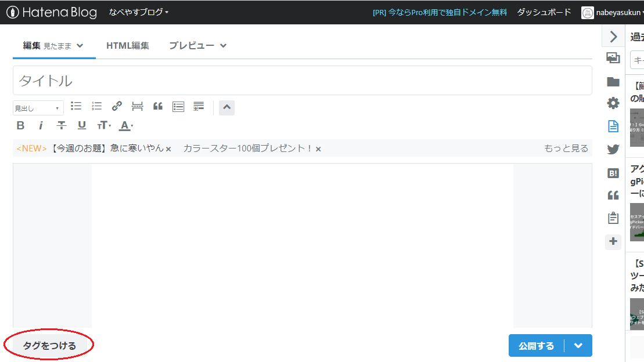Open the Hatena Bookmark sidebar icon
The height and width of the screenshot is (362, 644).
pos(613,172)
